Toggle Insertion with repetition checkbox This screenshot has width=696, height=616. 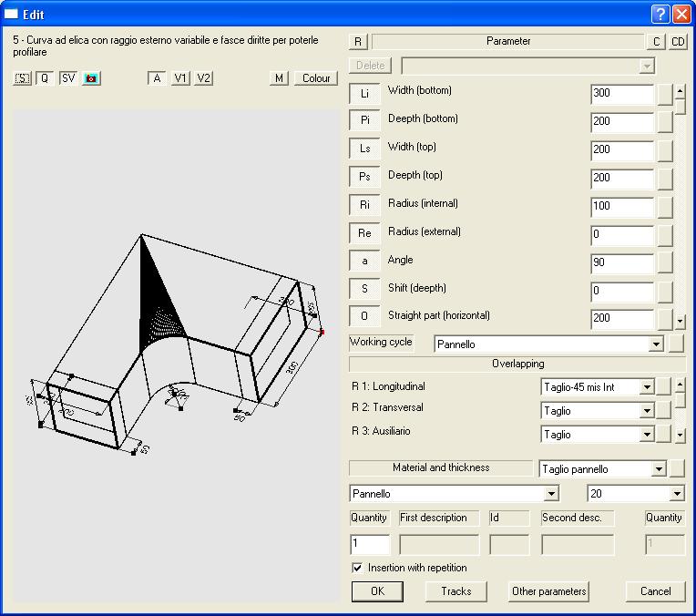357,568
